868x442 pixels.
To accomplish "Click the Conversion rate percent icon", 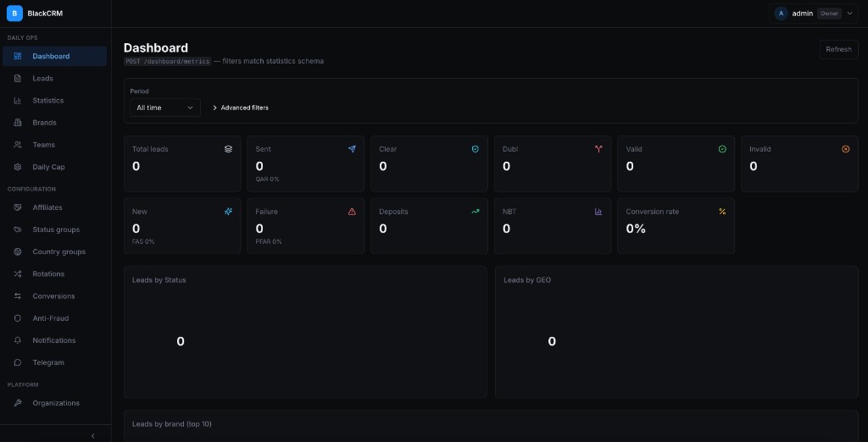I will click(x=722, y=212).
